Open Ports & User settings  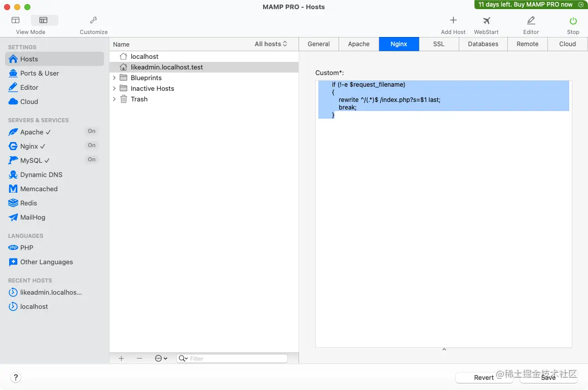(x=55, y=73)
